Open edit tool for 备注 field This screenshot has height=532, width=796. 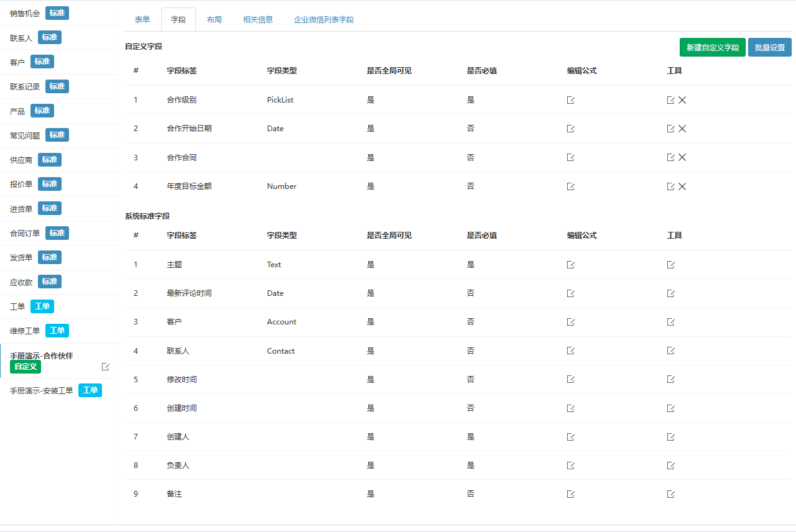(670, 494)
